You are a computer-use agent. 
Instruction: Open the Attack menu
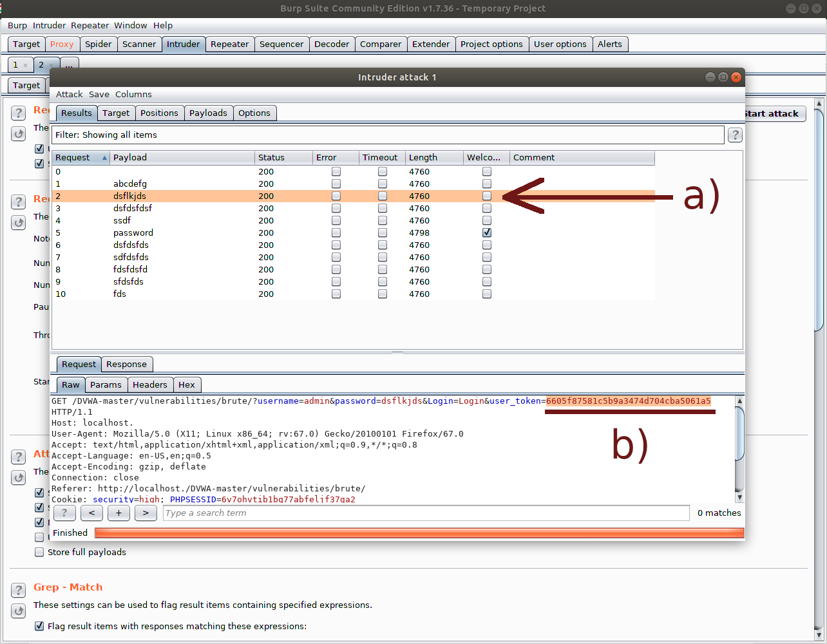69,94
